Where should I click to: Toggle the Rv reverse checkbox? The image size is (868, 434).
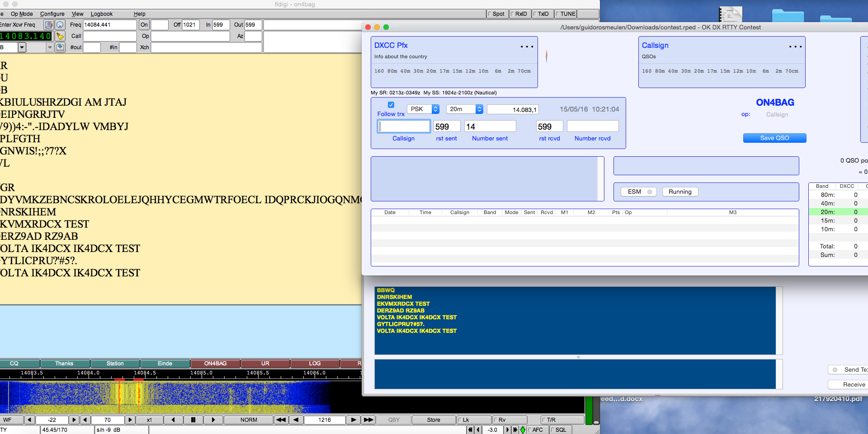click(510, 420)
